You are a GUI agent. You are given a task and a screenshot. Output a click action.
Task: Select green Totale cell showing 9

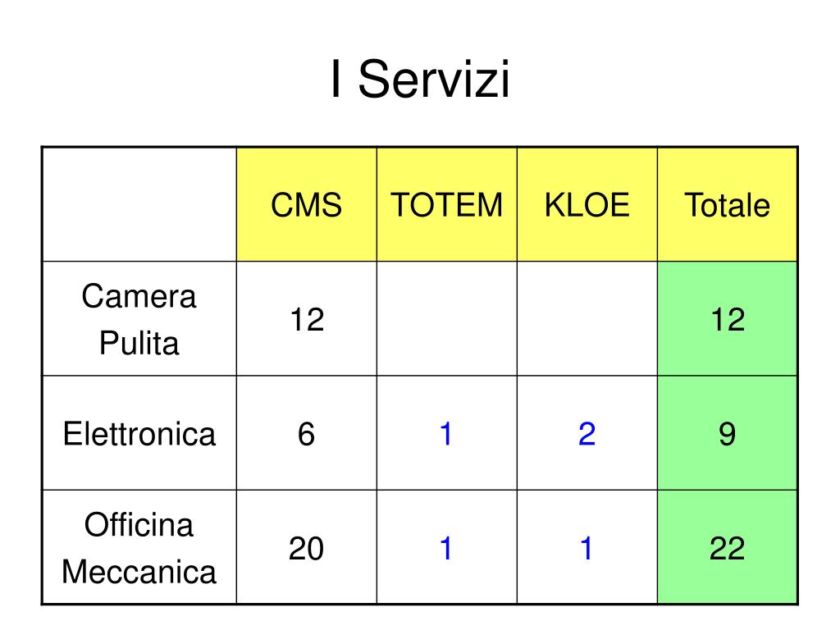point(728,433)
